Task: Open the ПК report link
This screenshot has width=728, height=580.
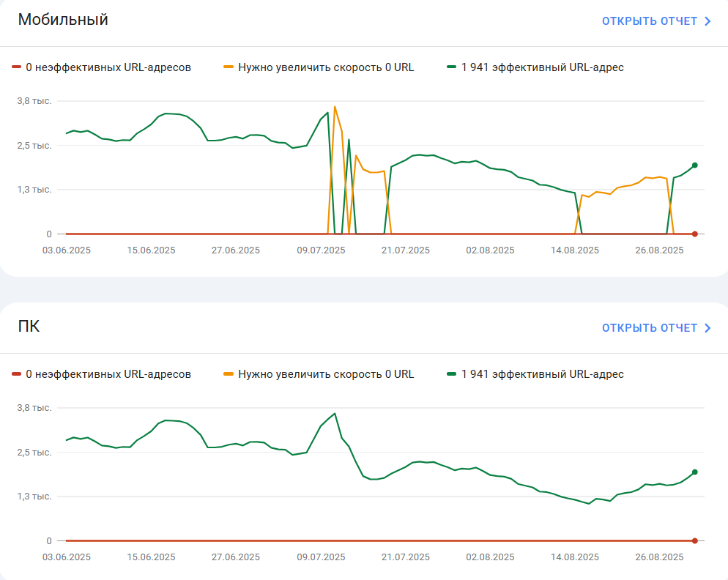Action: pyautogui.click(x=656, y=328)
